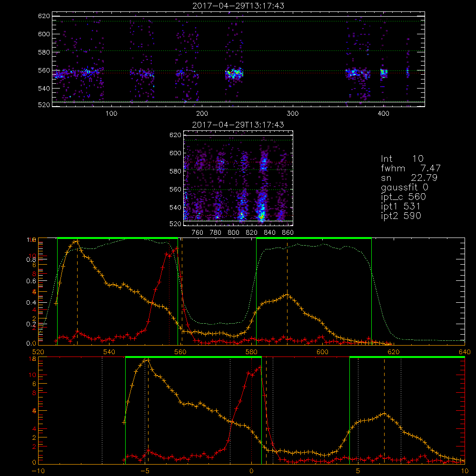This screenshot has height=476, width=476.
Task: Click x-axis label 400 under top spectrogram
Action: pos(383,114)
